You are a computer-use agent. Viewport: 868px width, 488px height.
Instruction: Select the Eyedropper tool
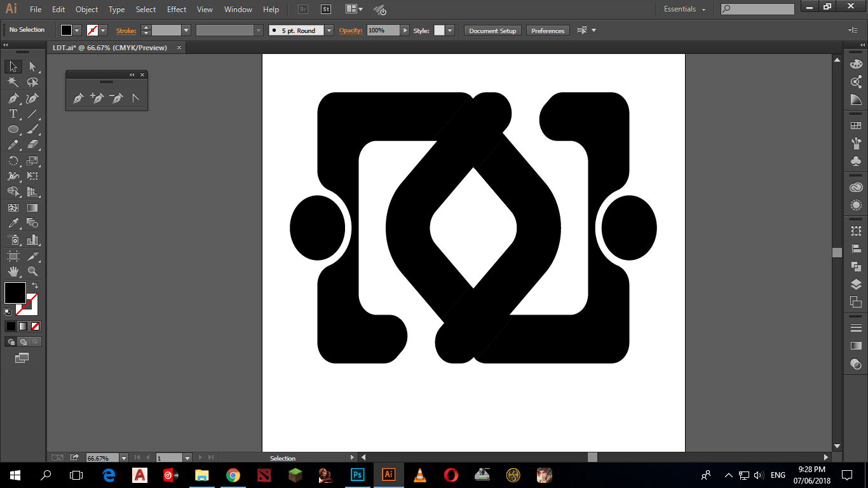pyautogui.click(x=13, y=224)
